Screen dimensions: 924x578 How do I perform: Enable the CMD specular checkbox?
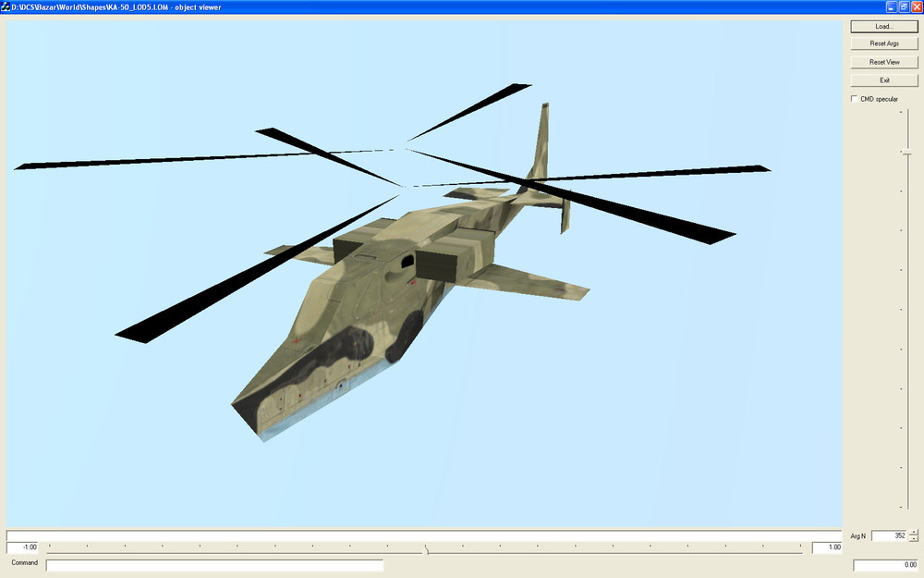tap(853, 98)
